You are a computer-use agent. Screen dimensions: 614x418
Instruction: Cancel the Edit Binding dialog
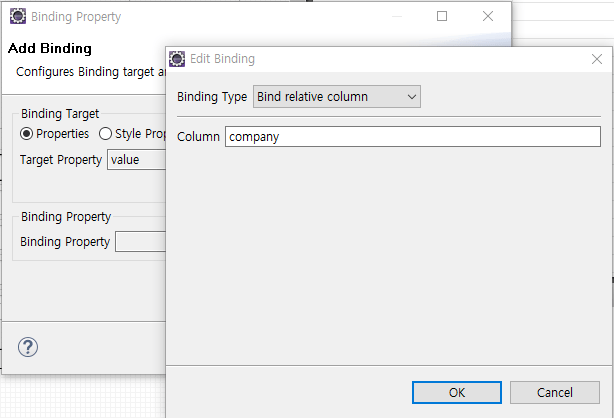[x=554, y=392]
